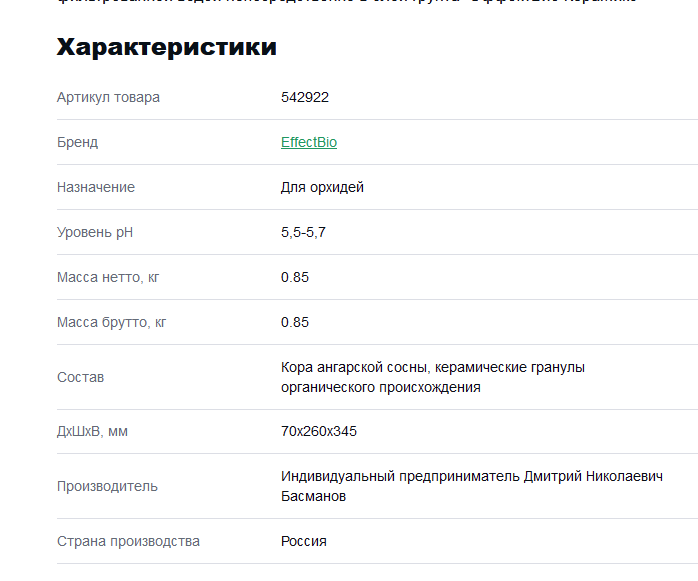Select the Для орхидей value
The width and height of the screenshot is (698, 581).
pyautogui.click(x=322, y=187)
